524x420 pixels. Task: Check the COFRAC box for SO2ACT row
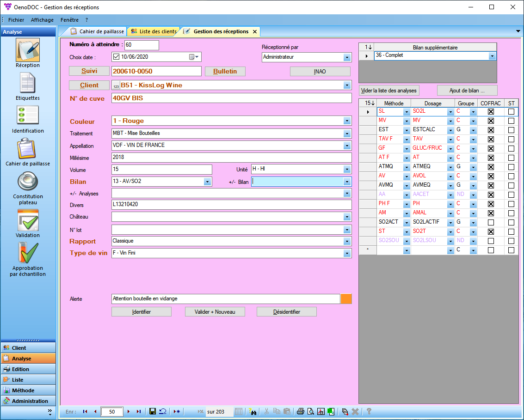click(x=491, y=222)
